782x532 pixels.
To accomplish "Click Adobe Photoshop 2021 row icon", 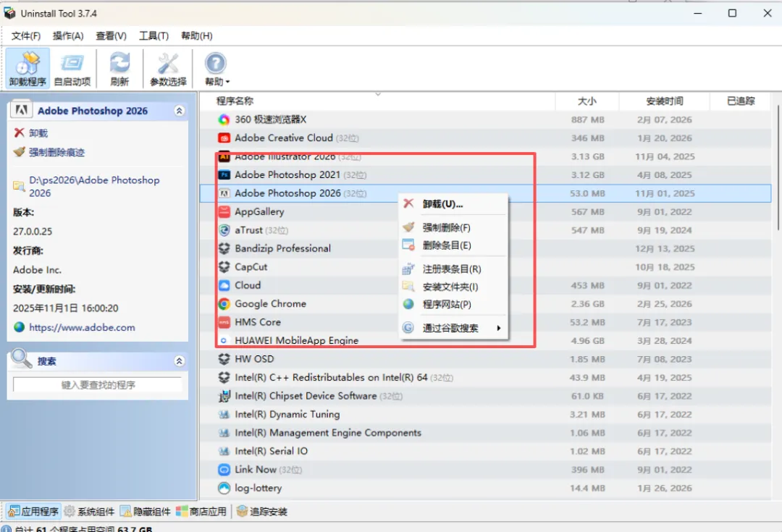I will [x=224, y=175].
